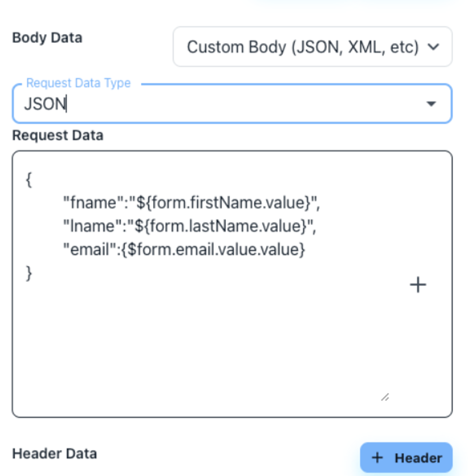Expand the Request Data Type caret arrow
This screenshot has height=476, width=468.
(431, 104)
